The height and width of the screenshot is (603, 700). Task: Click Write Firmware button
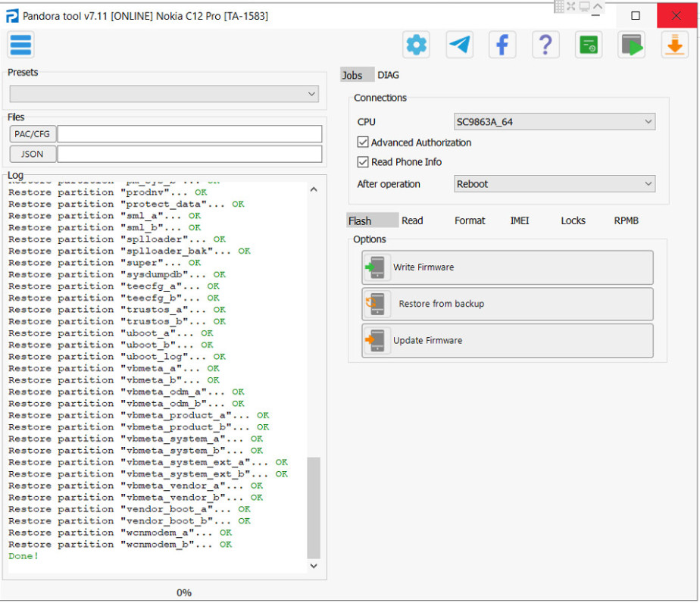click(x=507, y=267)
